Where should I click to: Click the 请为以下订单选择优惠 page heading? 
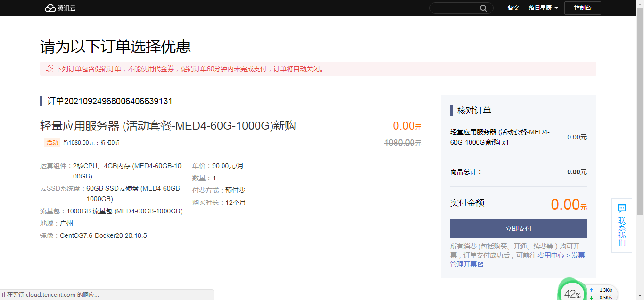(x=116, y=47)
